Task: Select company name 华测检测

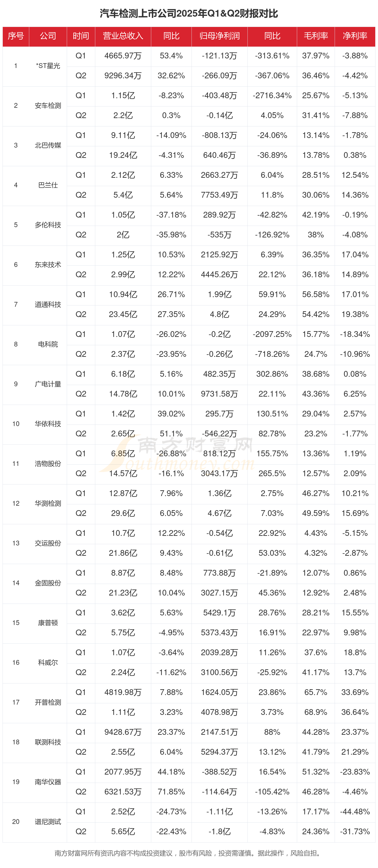Action: click(48, 503)
